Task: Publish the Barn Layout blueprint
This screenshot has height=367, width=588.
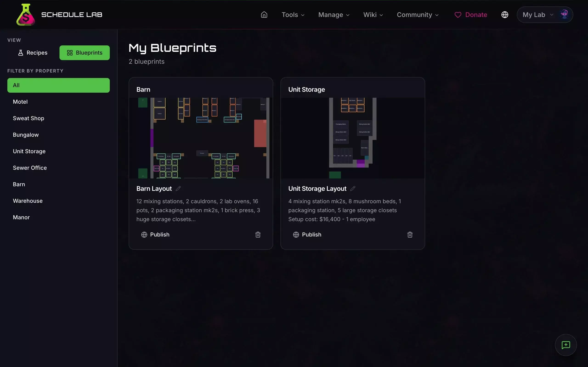Action: (155, 235)
